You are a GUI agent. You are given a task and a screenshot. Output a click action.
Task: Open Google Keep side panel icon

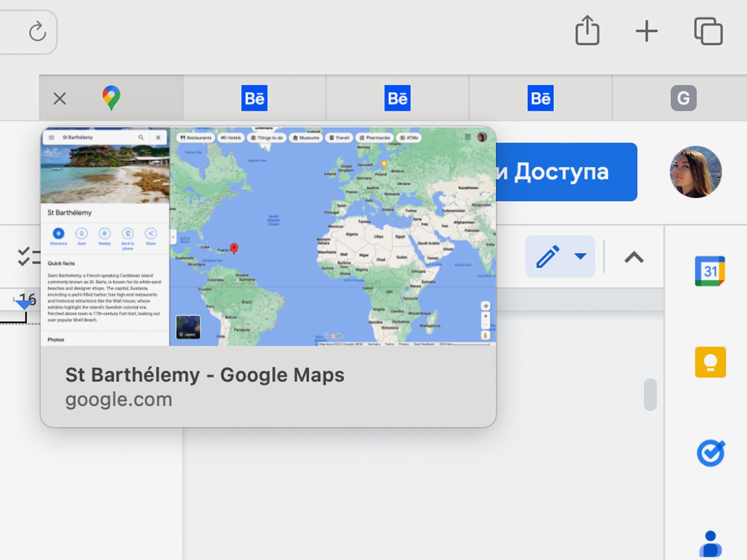(x=710, y=362)
